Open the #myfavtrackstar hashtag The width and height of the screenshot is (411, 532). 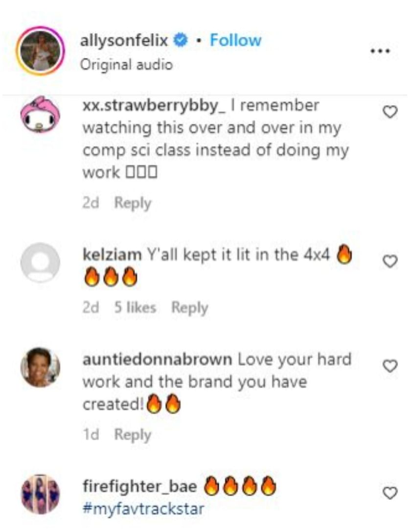tap(143, 509)
